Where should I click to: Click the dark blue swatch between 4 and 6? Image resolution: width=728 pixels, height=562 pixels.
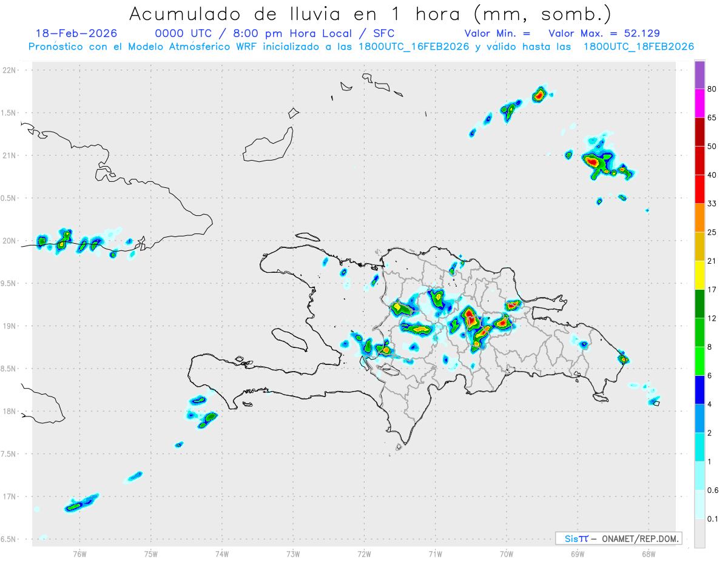[699, 390]
